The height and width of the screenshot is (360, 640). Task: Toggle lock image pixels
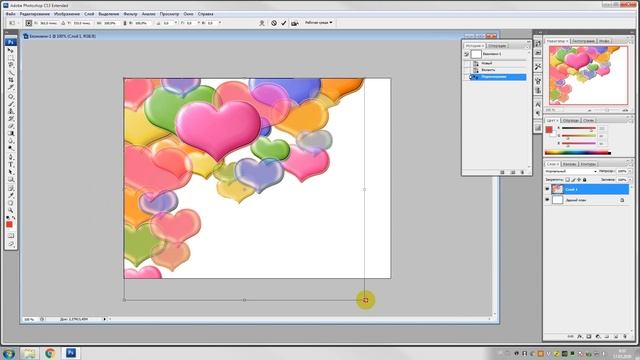[573, 180]
